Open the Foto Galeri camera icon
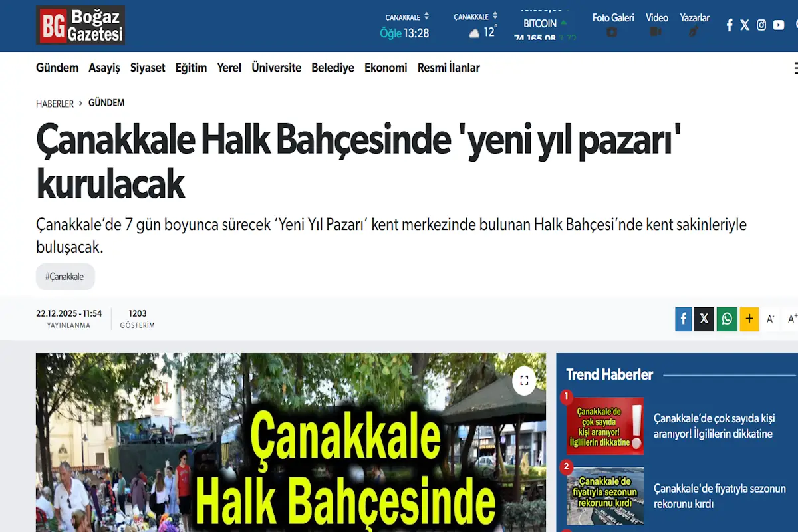The width and height of the screenshot is (798, 532). click(x=612, y=32)
